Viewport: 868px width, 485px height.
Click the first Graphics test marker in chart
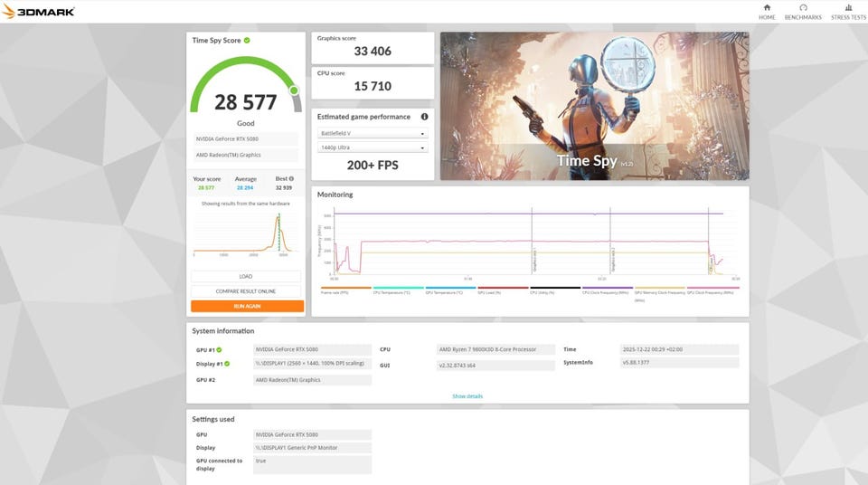(x=533, y=241)
